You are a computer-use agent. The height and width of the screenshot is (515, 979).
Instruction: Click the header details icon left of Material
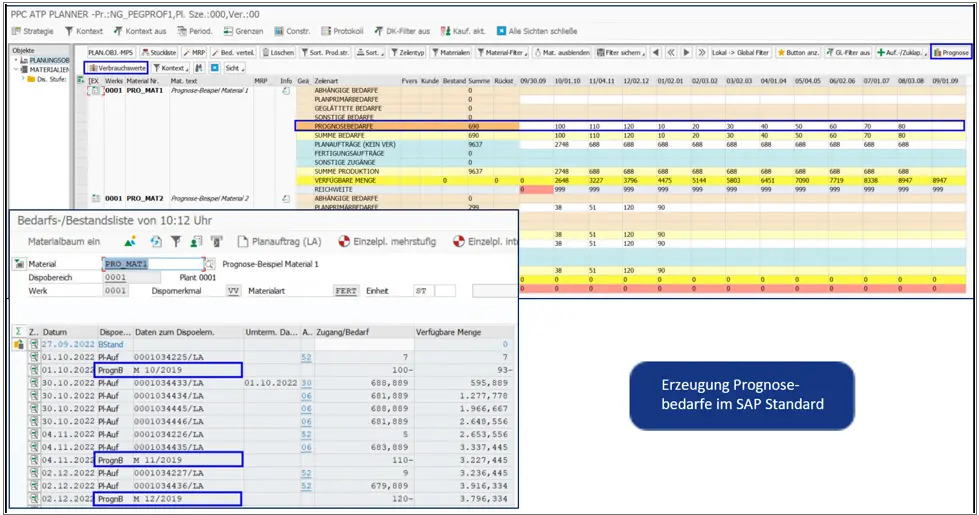19,264
